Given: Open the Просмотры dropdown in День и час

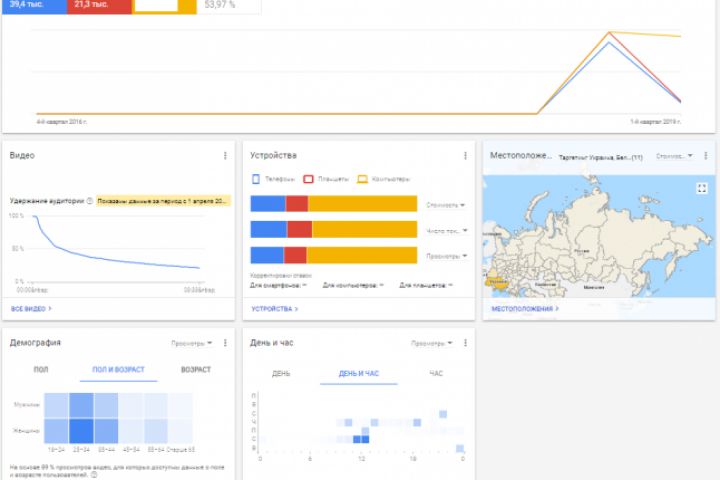Looking at the screenshot, I should point(432,343).
